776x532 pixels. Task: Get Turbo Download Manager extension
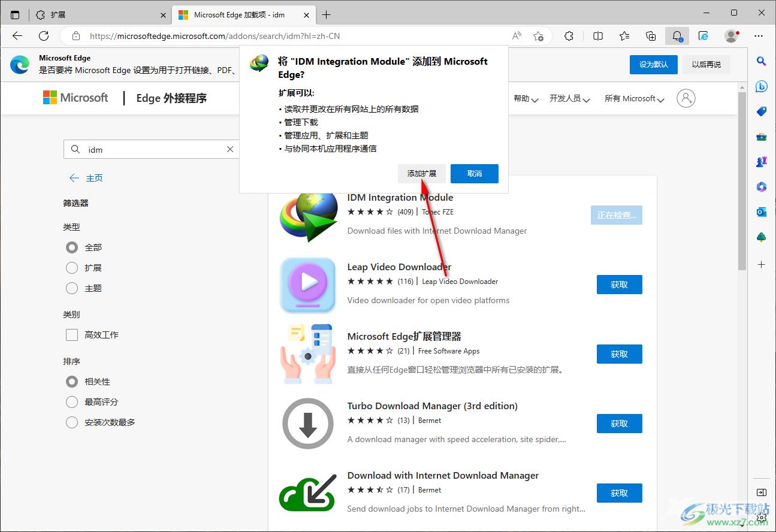coord(620,424)
